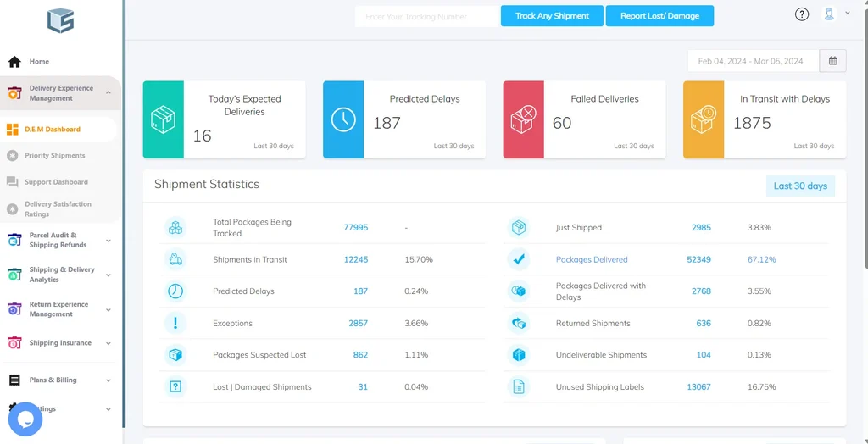Click the 67.12% delivered percentage
The height and width of the screenshot is (444, 868).
point(761,259)
